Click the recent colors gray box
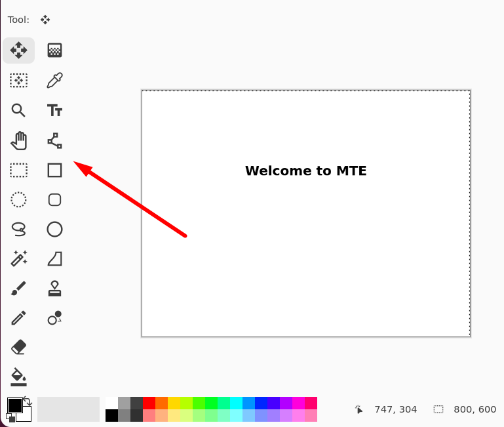 tap(68, 409)
